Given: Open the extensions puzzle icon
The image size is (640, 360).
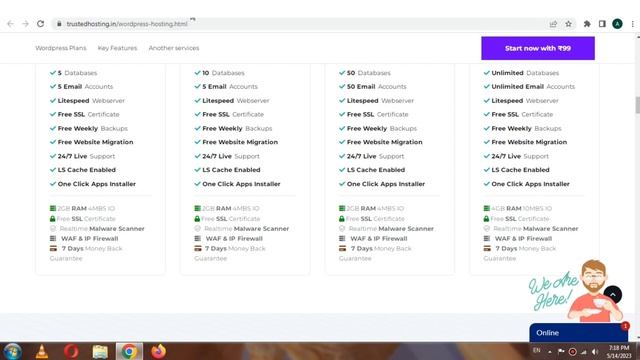Looking at the screenshot, I should tap(587, 24).
